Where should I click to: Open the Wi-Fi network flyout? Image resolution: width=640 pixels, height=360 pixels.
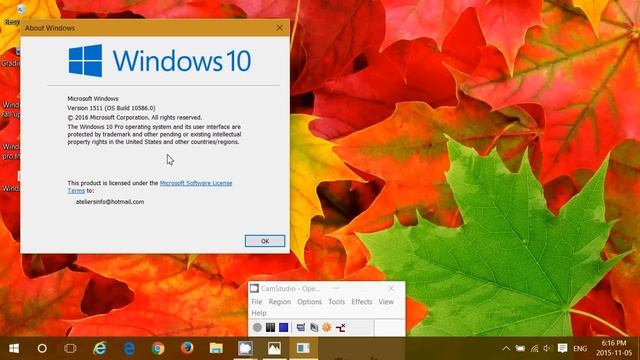coord(534,348)
